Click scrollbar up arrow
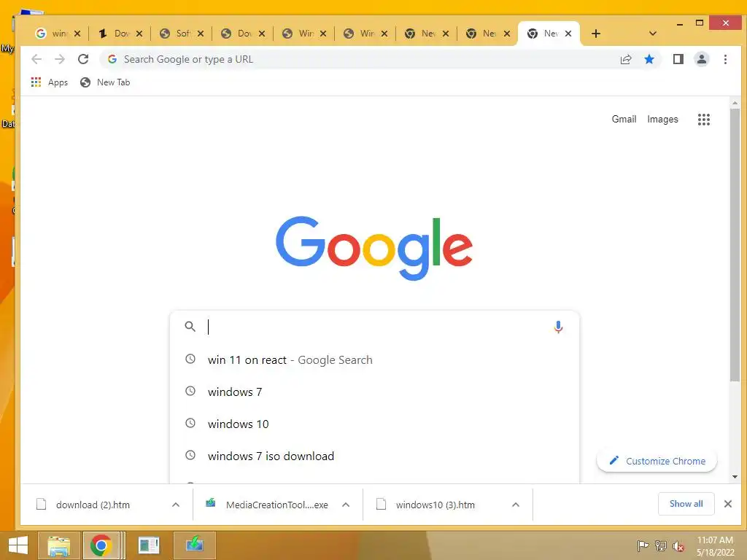 click(x=735, y=103)
